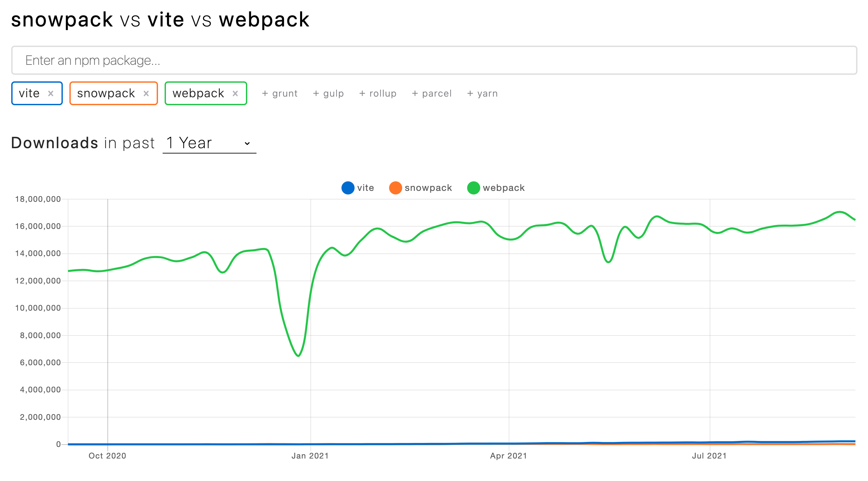
Task: Click the 16,000,000 y-axis label
Action: [x=38, y=226]
